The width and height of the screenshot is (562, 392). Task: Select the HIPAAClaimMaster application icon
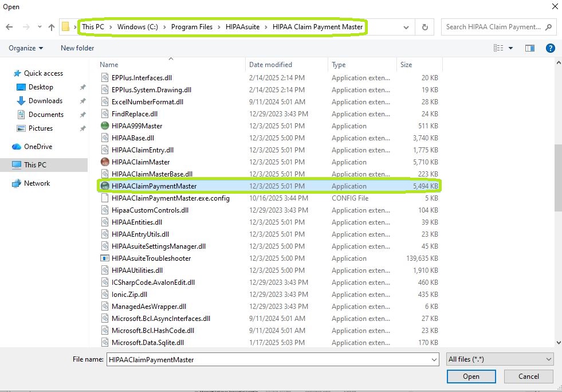tap(105, 162)
